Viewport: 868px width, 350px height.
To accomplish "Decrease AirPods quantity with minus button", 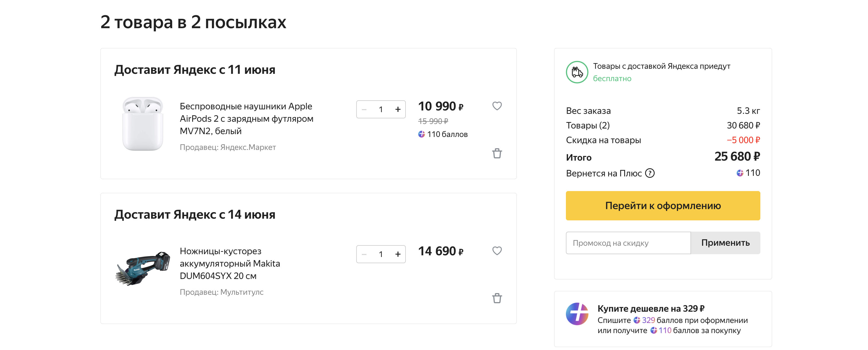I will tap(364, 109).
